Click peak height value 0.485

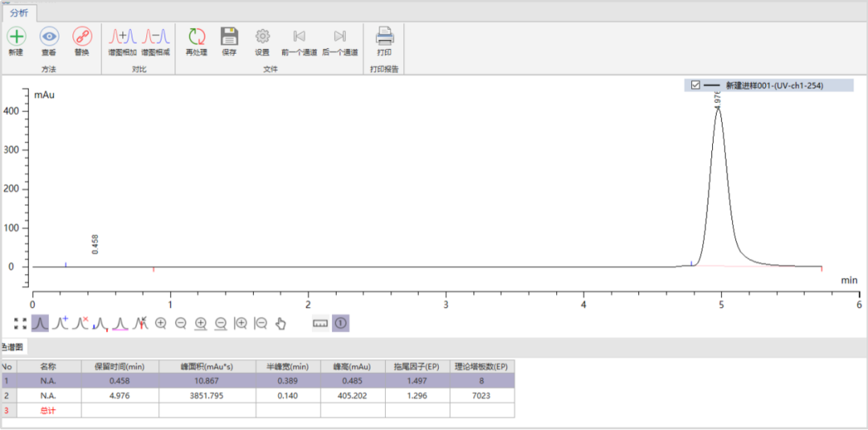click(353, 381)
